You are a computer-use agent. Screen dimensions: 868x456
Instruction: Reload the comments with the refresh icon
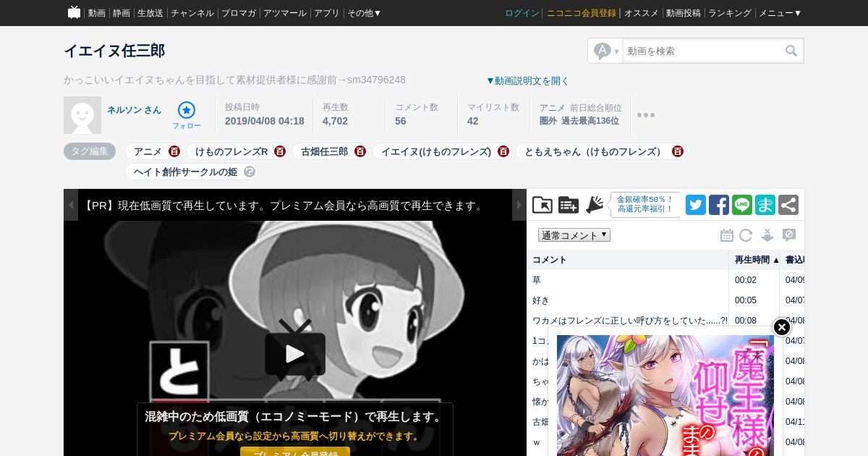click(x=746, y=235)
